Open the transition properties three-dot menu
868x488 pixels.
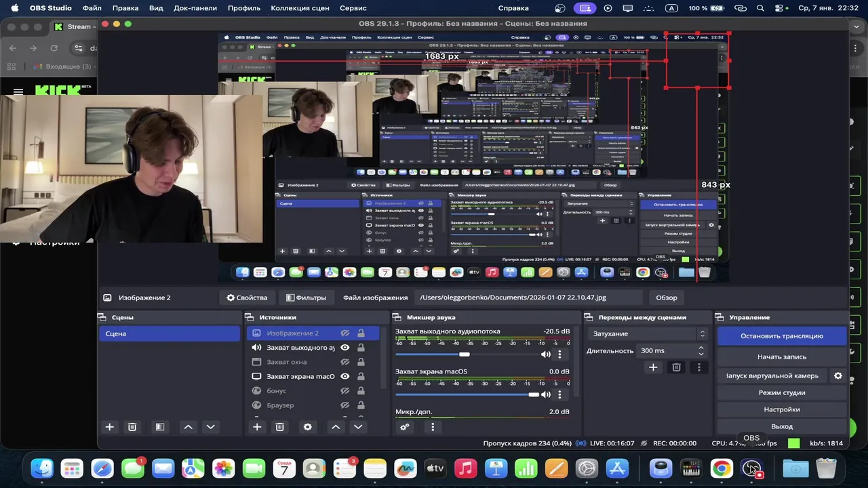pos(699,367)
